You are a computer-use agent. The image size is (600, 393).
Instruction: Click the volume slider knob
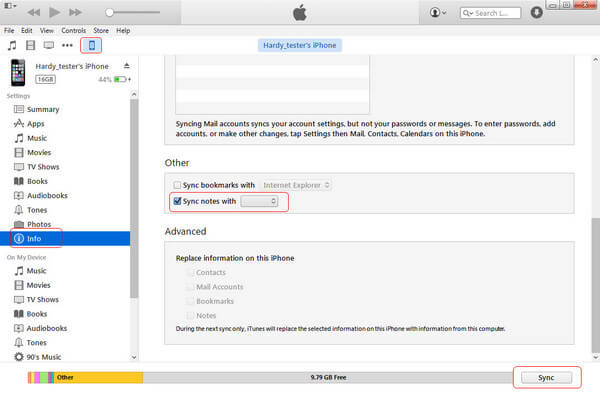point(109,13)
